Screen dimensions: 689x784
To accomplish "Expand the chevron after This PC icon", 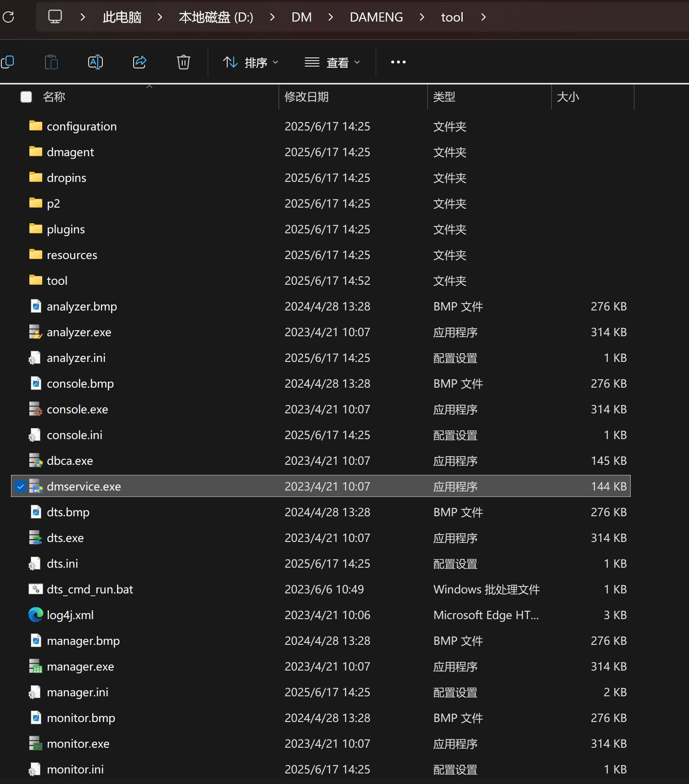I will tap(83, 17).
